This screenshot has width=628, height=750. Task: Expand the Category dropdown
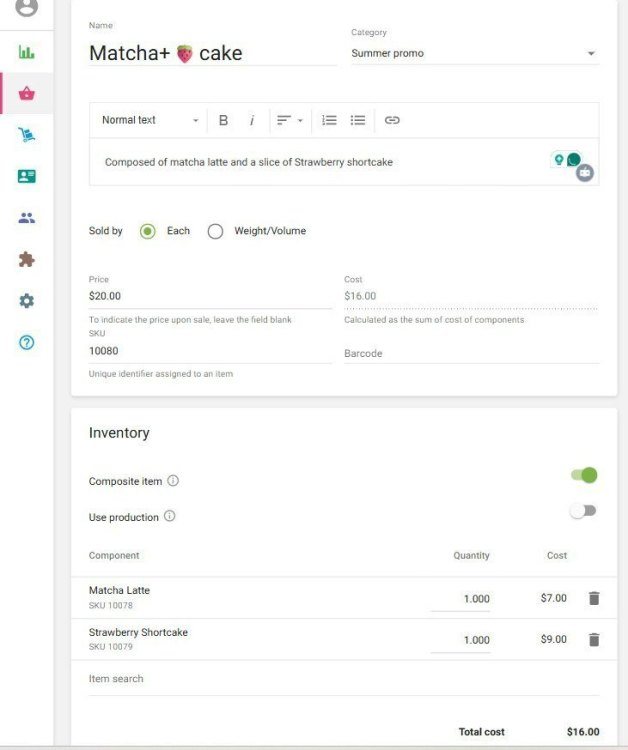click(x=474, y=54)
